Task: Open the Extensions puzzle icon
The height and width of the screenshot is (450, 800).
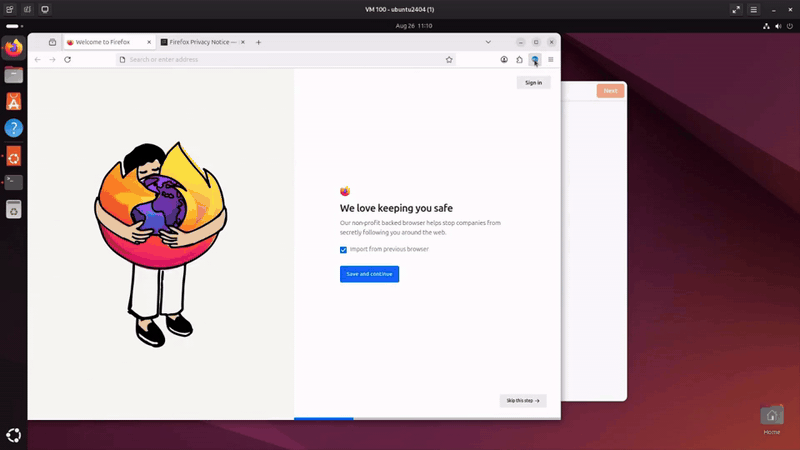Action: click(x=519, y=60)
